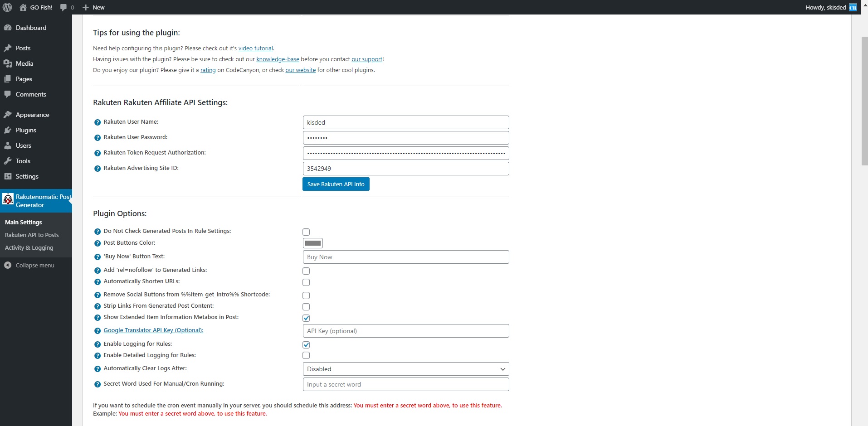
Task: Click help icon for Automatically Clear Logs After
Action: click(97, 369)
